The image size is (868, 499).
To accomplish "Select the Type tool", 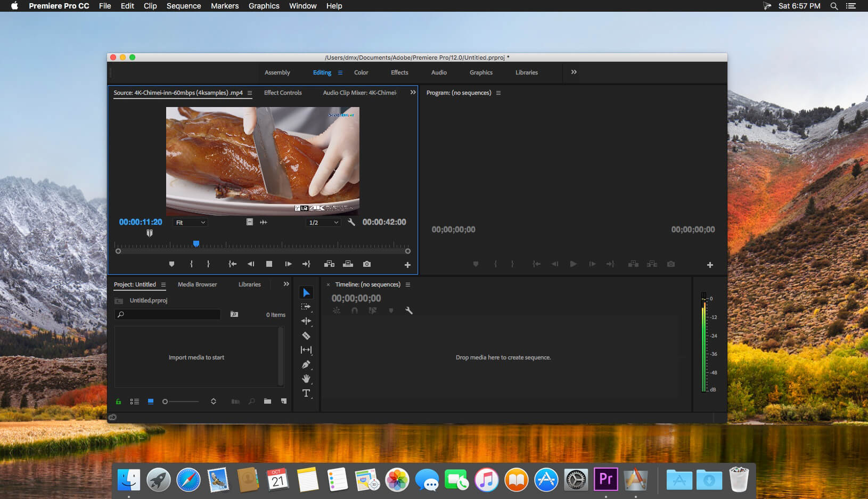I will [x=306, y=393].
